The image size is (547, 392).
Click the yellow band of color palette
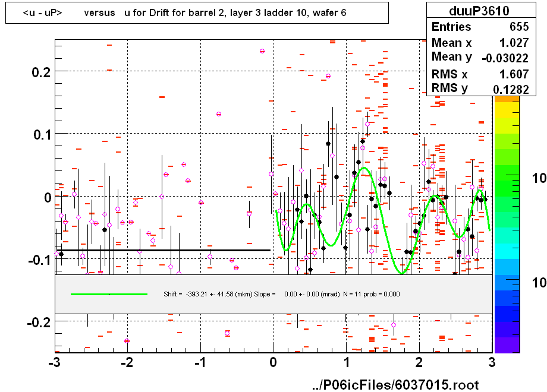507,110
